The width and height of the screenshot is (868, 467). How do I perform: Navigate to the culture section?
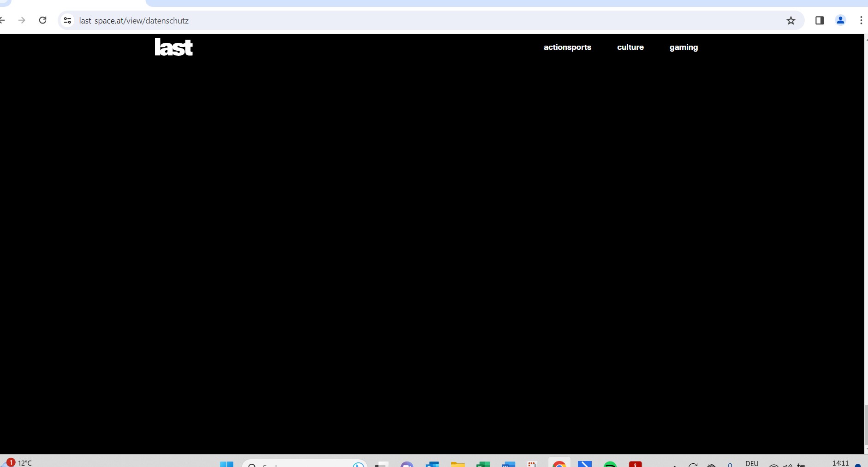pyautogui.click(x=630, y=47)
